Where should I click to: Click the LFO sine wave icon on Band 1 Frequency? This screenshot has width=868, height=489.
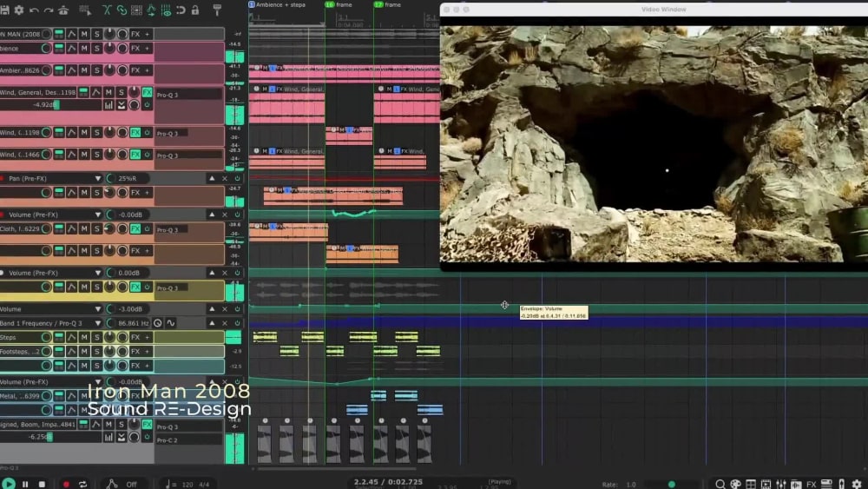click(170, 323)
